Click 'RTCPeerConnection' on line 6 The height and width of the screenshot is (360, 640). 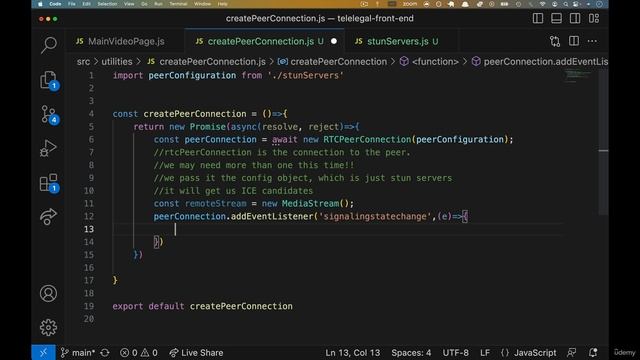click(367, 140)
